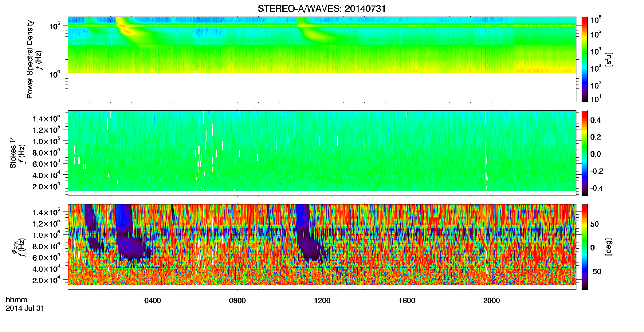This screenshot has height=332, width=644.
Task: Click the [deg] units label
Action: coord(608,247)
